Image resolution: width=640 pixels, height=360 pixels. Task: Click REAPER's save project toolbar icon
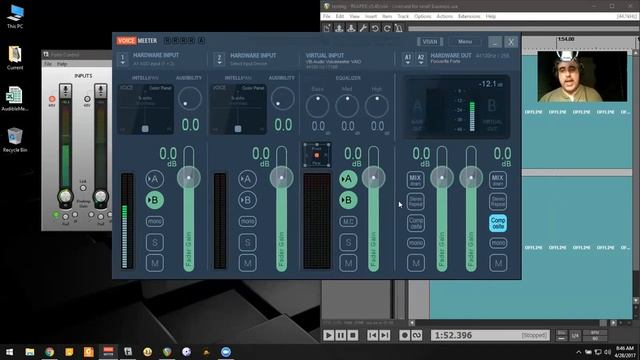[351, 28]
